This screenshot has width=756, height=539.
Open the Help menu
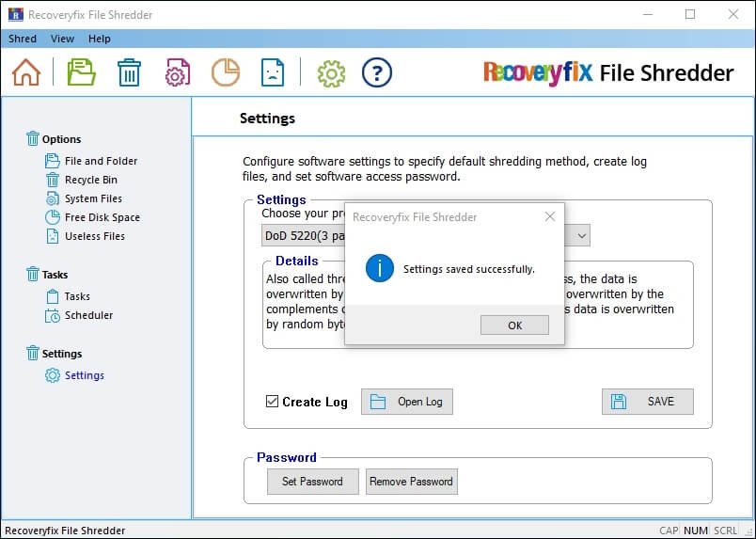point(100,39)
